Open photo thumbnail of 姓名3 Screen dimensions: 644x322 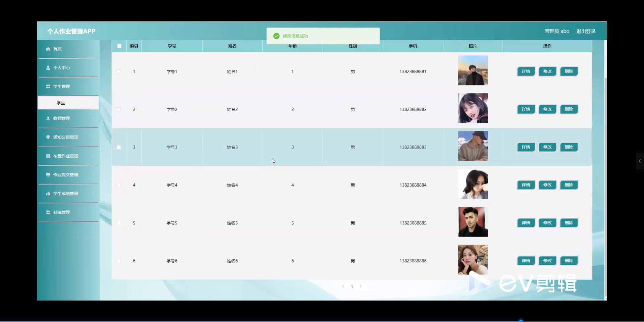point(473,146)
